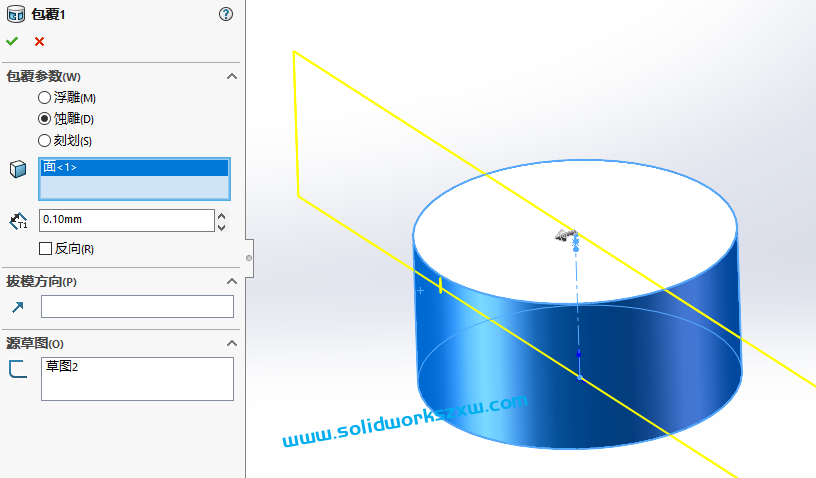The image size is (816, 478).
Task: Click the source sketch icon
Action: [17, 369]
